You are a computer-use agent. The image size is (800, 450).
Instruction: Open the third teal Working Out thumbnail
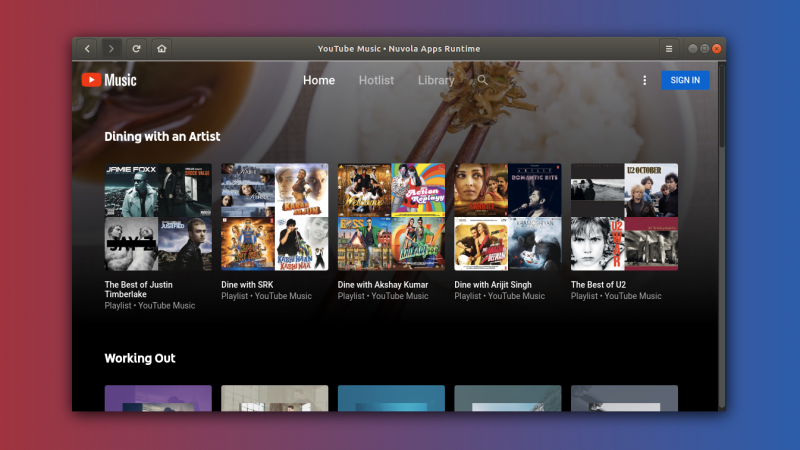(391, 398)
